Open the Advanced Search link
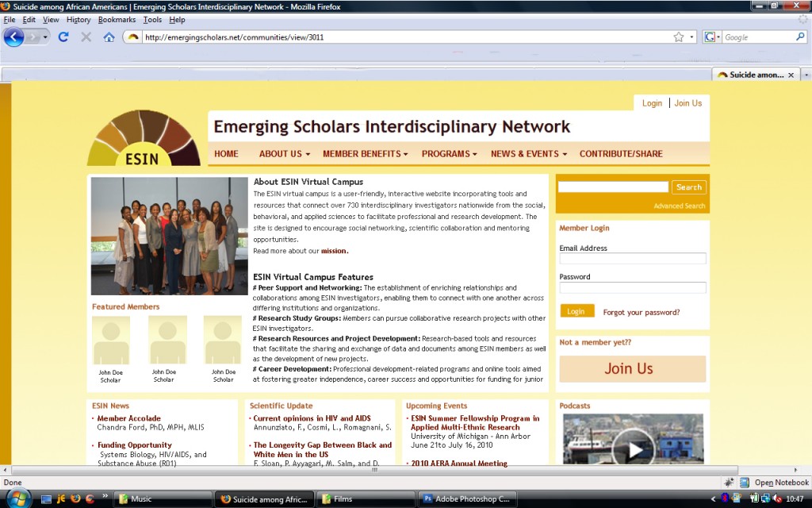Viewport: 812px width, 508px height. tap(679, 206)
